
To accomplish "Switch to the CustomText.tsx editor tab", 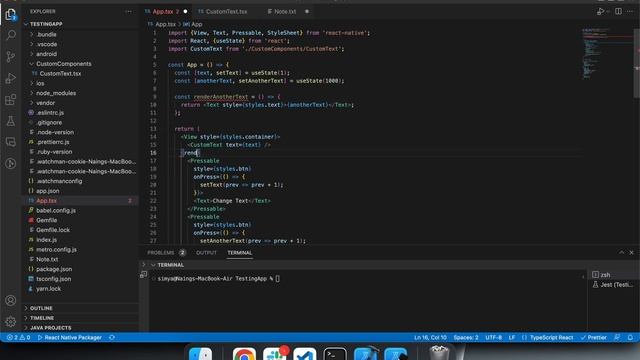I will (x=227, y=11).
